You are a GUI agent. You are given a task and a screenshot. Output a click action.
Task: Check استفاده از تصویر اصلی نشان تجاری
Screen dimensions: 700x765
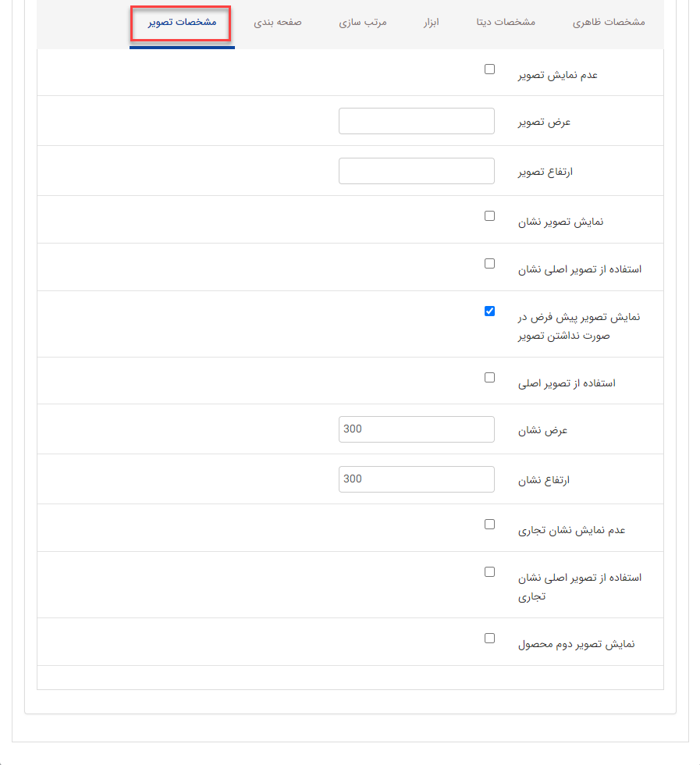click(x=489, y=571)
